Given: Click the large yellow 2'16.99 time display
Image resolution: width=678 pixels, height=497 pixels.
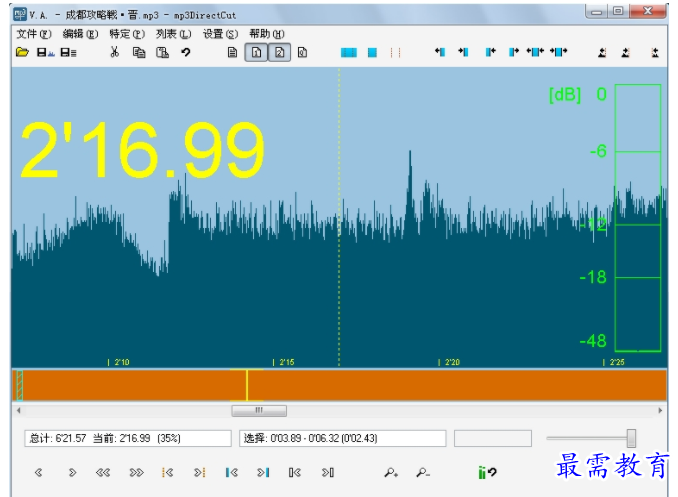Looking at the screenshot, I should 142,150.
